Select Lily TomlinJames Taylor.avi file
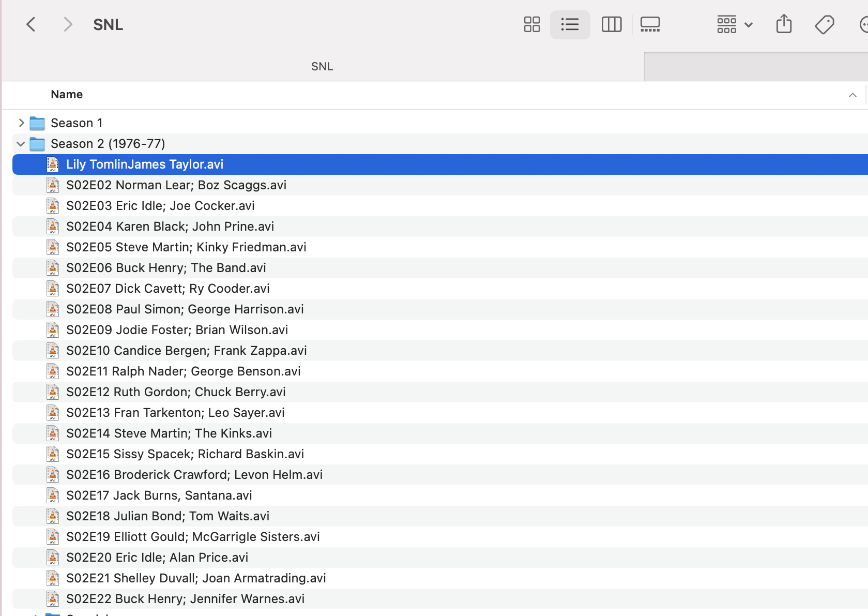Viewport: 868px width, 616px height. click(145, 164)
